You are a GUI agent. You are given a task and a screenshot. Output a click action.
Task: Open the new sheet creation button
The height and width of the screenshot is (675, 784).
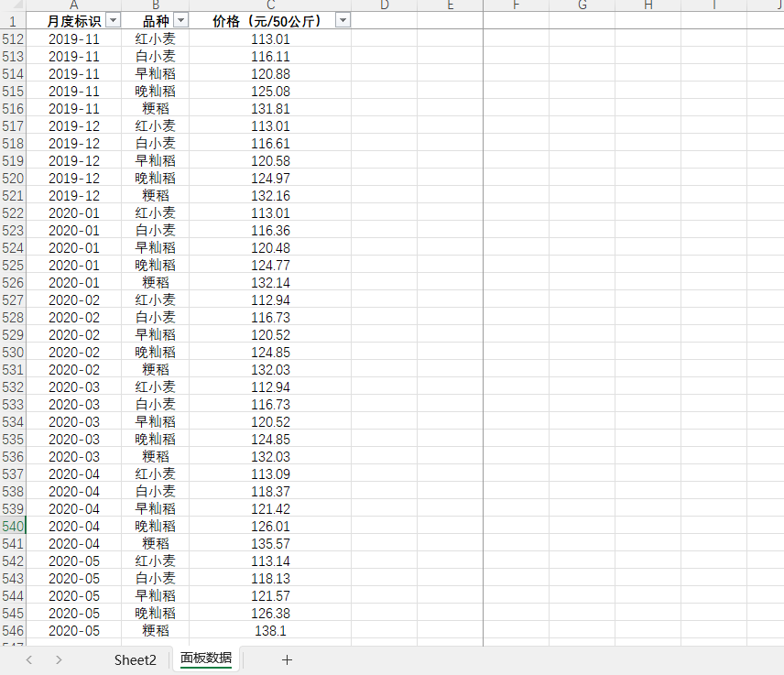288,659
